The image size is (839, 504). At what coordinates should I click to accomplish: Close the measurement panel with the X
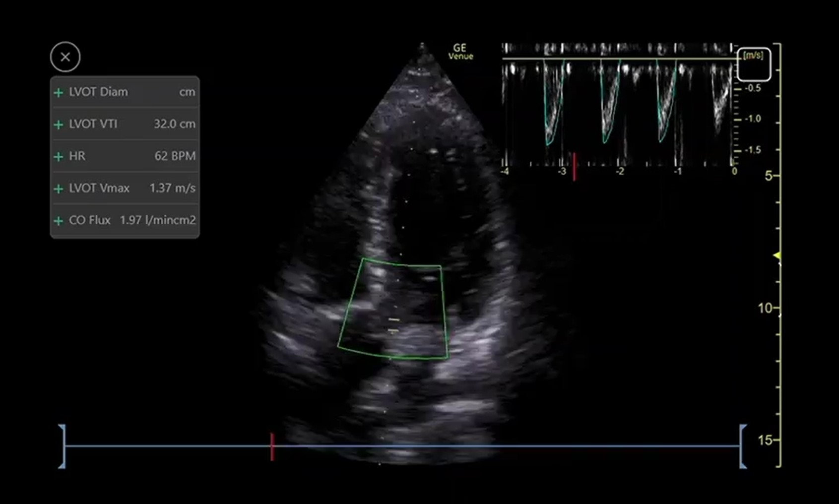point(65,57)
